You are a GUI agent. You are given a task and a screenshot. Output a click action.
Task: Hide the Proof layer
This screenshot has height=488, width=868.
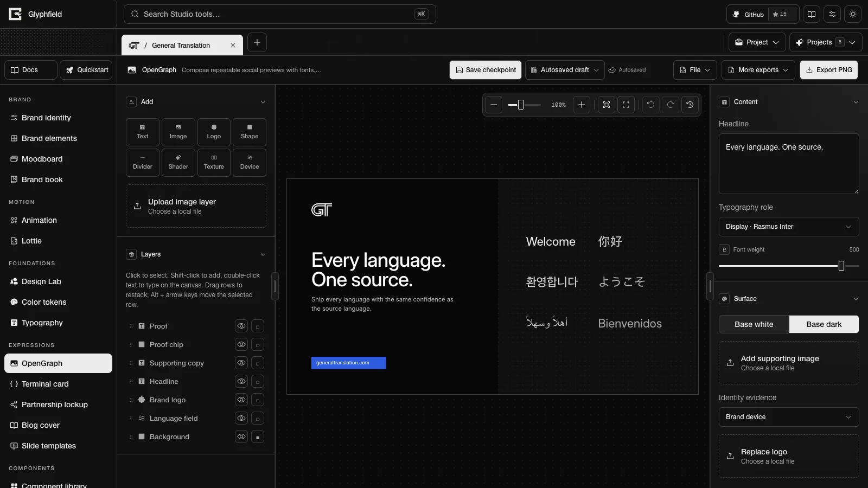click(241, 326)
